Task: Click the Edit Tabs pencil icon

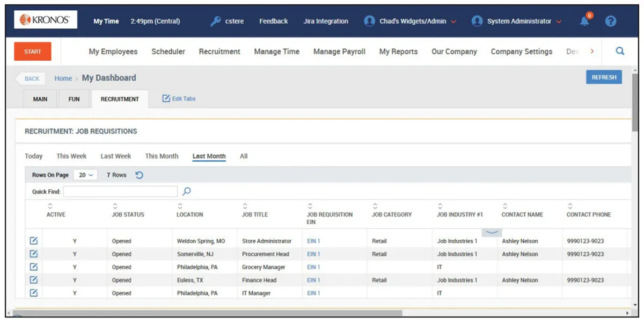Action: tap(166, 98)
